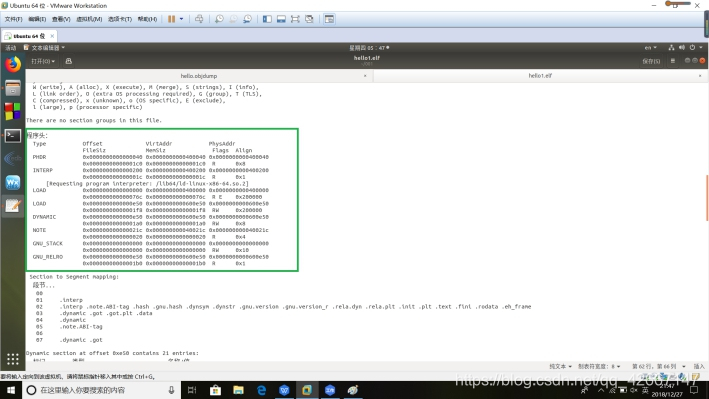Open the 文件(F) menu in VMware

pyautogui.click(x=13, y=19)
